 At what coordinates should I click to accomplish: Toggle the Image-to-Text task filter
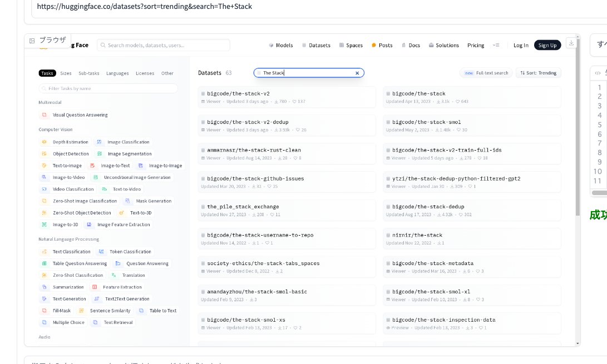(110, 166)
